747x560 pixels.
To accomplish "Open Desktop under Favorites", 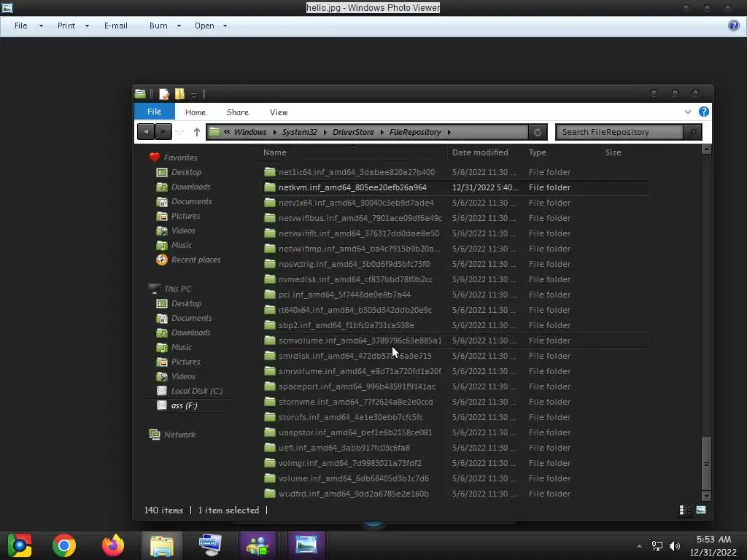I will (x=179, y=172).
